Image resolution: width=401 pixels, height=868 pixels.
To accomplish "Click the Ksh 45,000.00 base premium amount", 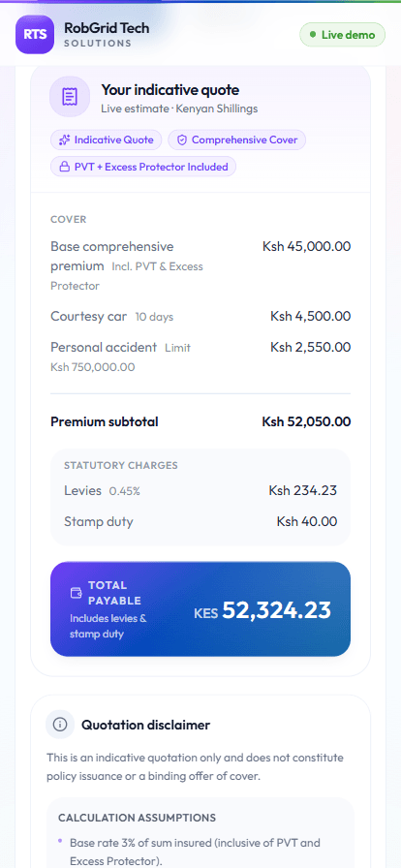I will (x=306, y=246).
